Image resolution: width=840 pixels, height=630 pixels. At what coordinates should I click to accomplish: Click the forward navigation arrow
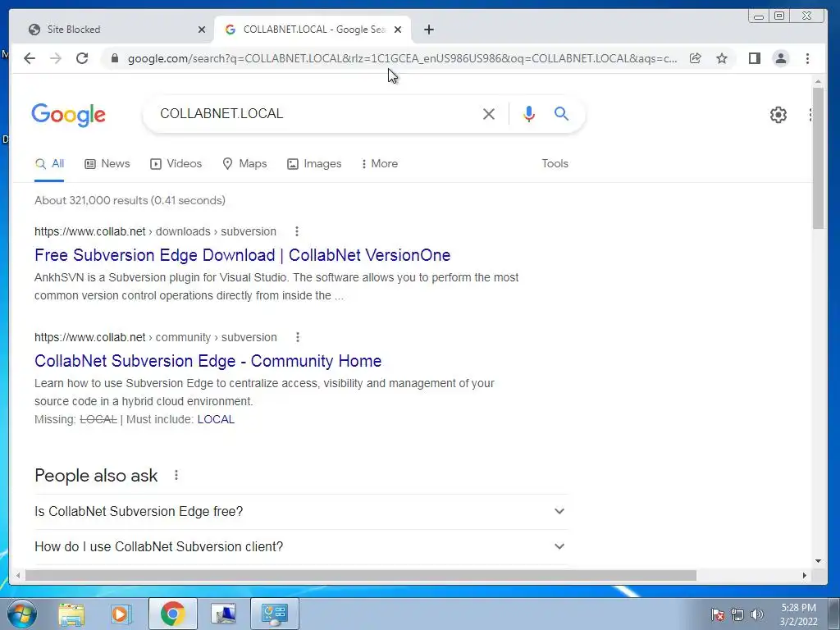tap(56, 58)
